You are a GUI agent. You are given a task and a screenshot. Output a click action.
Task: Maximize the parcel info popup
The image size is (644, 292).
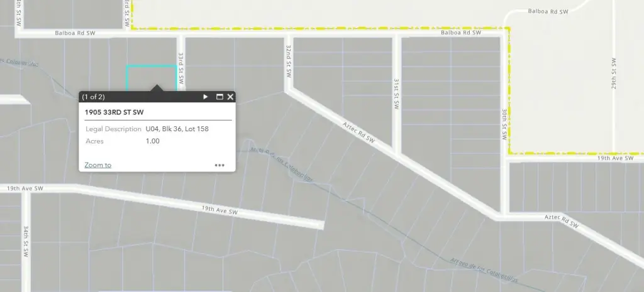(x=219, y=97)
